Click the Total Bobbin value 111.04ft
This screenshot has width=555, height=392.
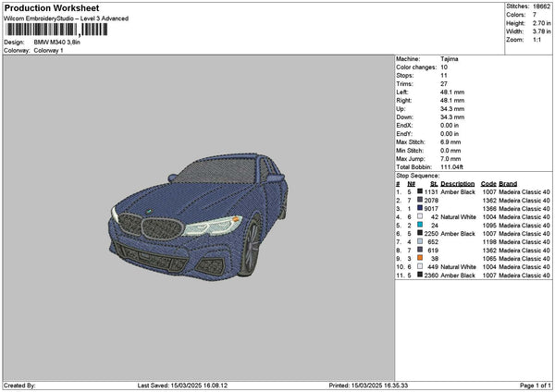[x=452, y=166]
